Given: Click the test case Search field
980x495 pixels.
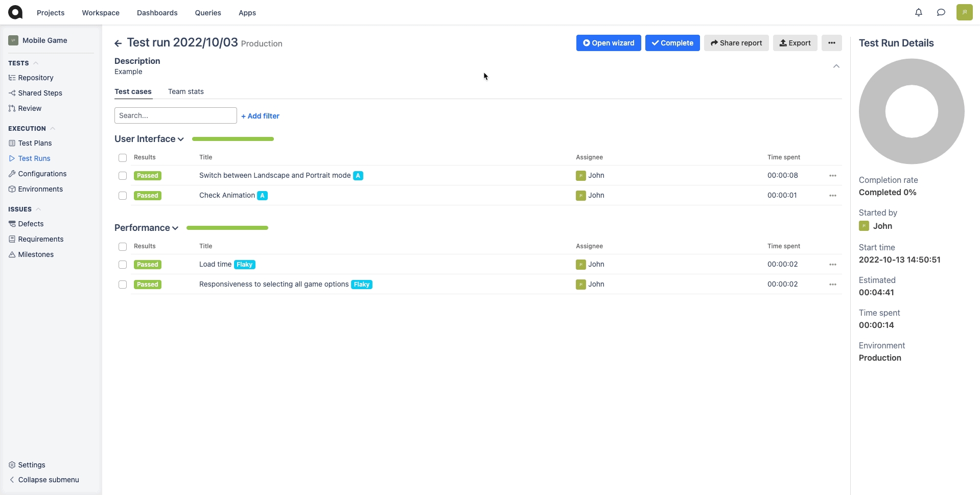Looking at the screenshot, I should tap(175, 115).
